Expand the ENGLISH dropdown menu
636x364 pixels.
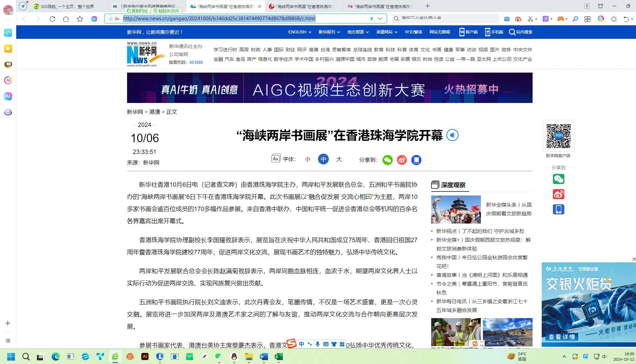coord(299,32)
